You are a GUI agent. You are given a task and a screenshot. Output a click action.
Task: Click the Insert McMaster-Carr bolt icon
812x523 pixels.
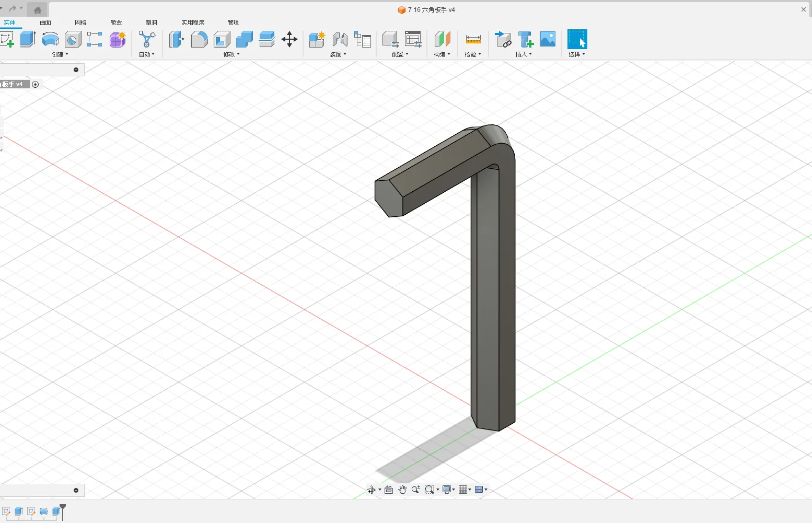coord(526,39)
